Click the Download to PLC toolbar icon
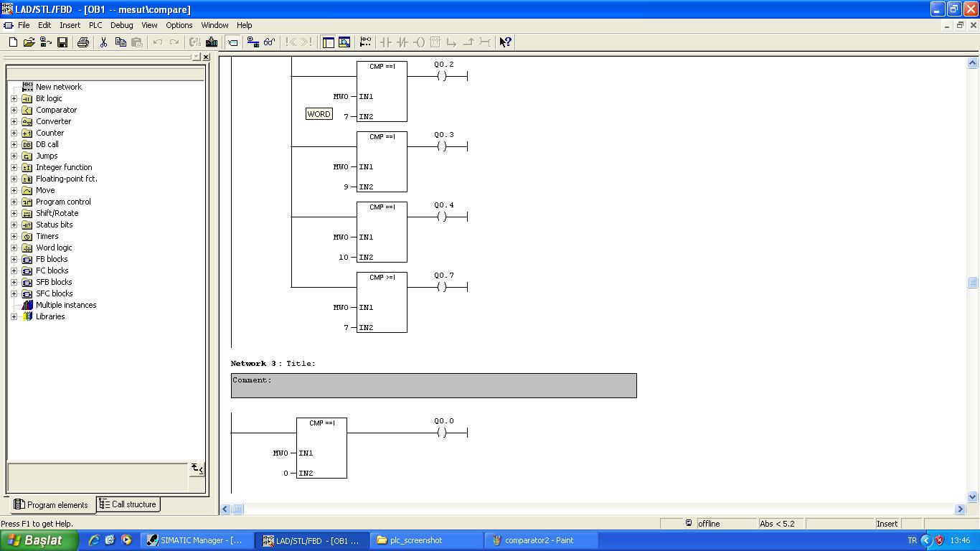Image resolution: width=980 pixels, height=551 pixels. (212, 42)
